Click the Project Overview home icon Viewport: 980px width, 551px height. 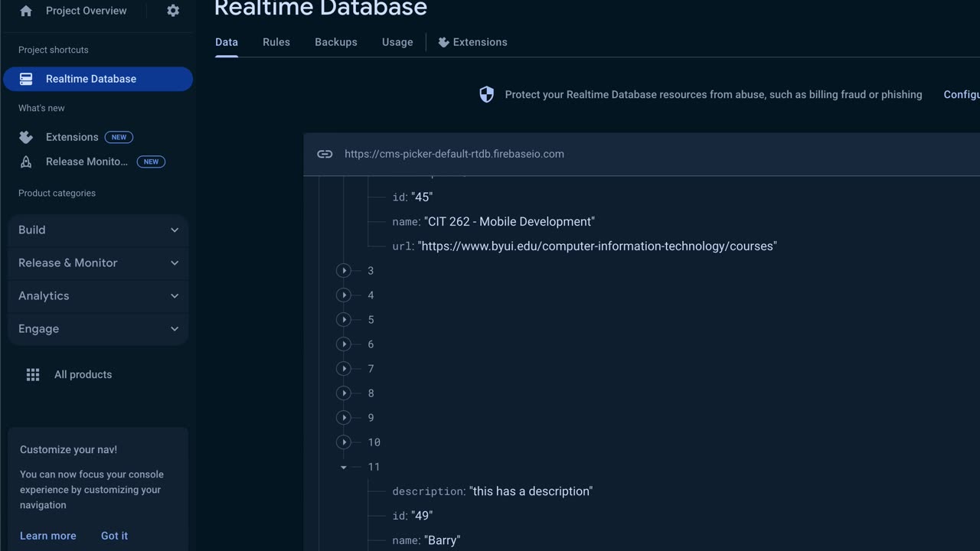(x=26, y=11)
